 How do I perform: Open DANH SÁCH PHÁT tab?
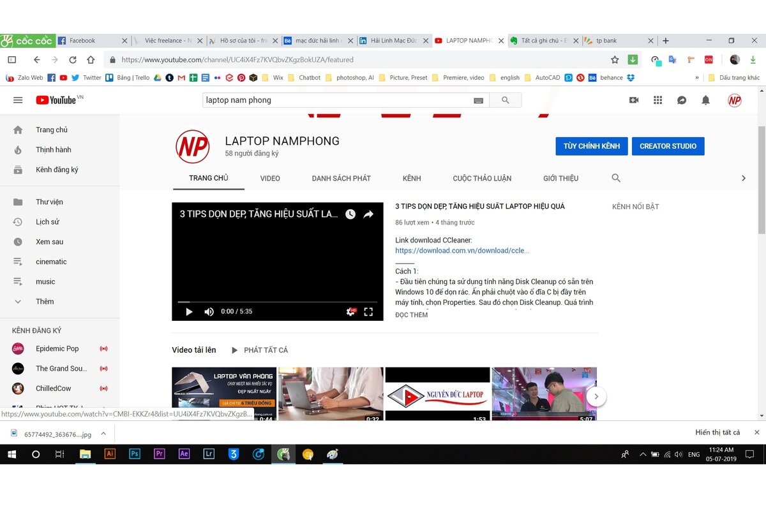pos(342,178)
